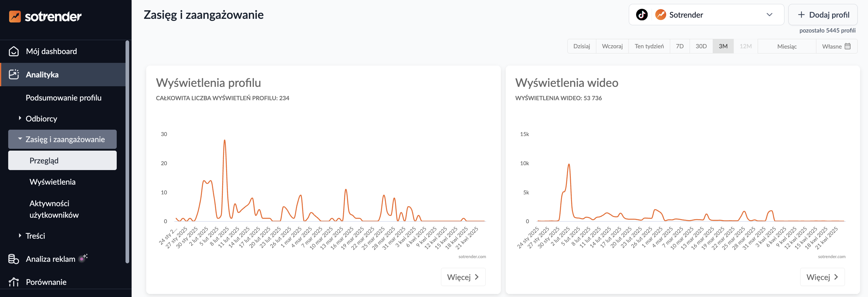The height and width of the screenshot is (297, 868).
Task: Click the Analityka chart icon
Action: coord(14,74)
